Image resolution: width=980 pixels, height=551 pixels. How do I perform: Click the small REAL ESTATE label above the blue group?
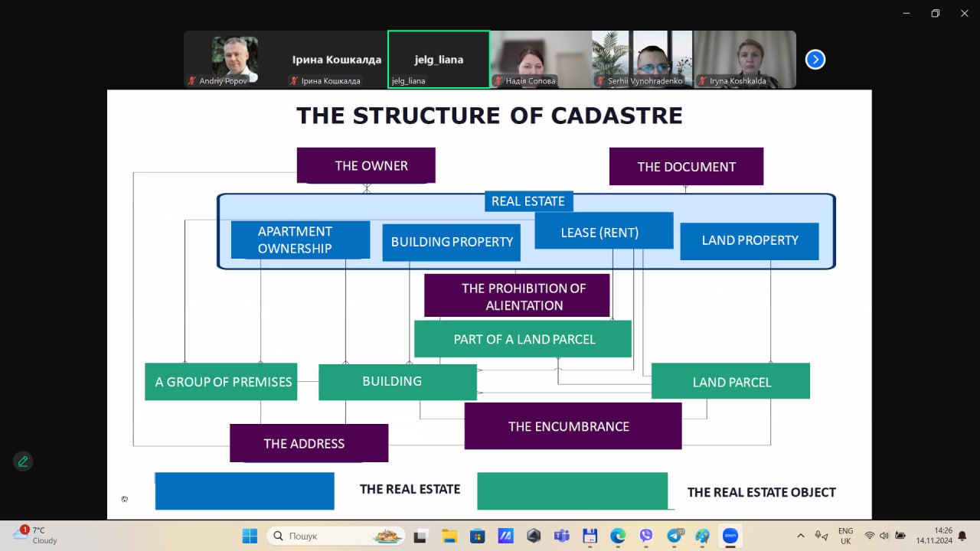tap(528, 201)
